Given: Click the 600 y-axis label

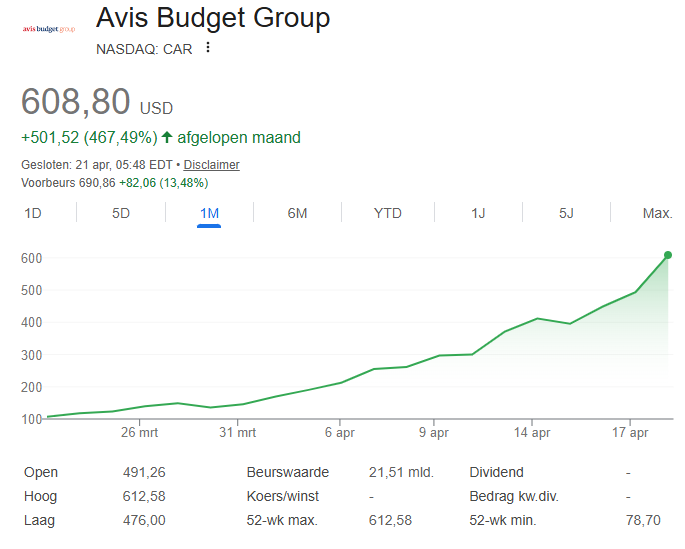Looking at the screenshot, I should point(31,258).
